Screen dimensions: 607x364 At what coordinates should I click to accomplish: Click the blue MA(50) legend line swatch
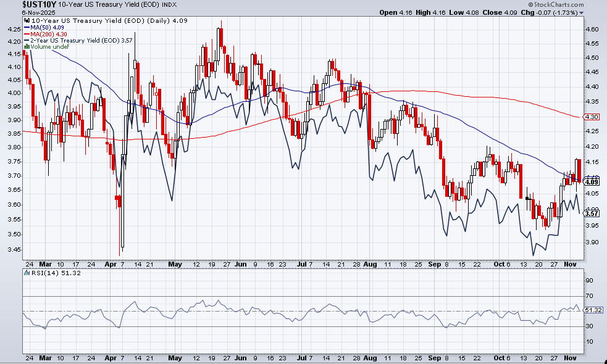tap(27, 28)
